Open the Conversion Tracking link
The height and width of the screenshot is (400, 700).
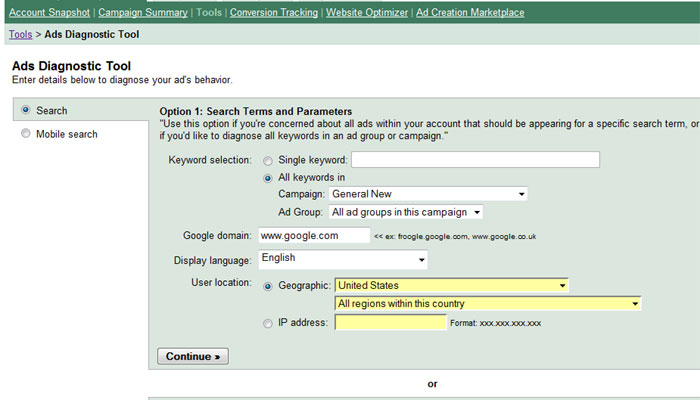point(274,12)
